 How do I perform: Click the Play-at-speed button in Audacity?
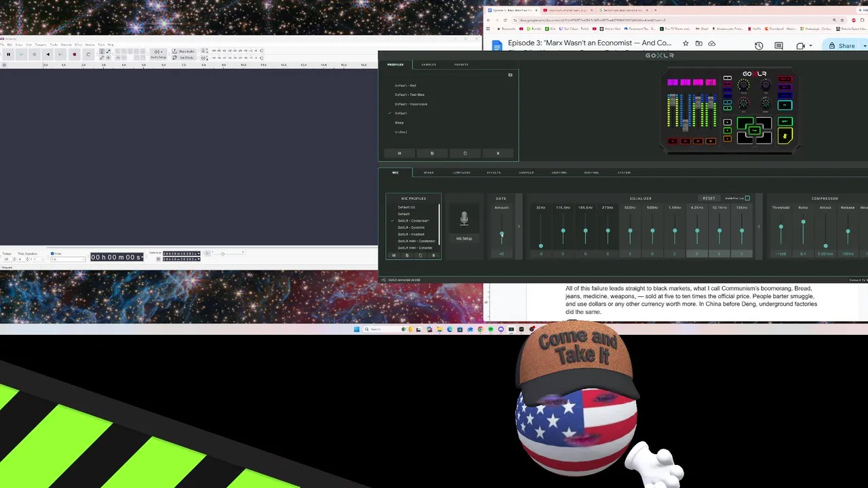point(207,253)
